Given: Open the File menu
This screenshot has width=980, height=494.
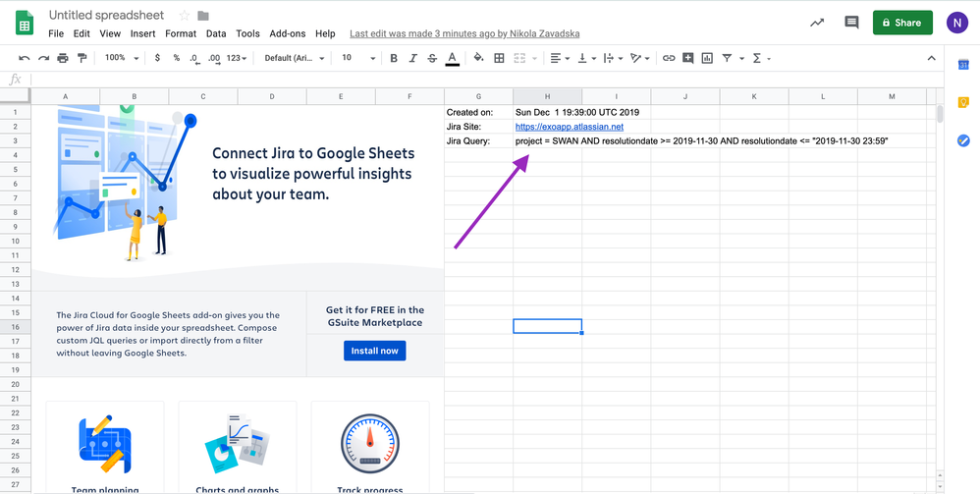Looking at the screenshot, I should (56, 33).
